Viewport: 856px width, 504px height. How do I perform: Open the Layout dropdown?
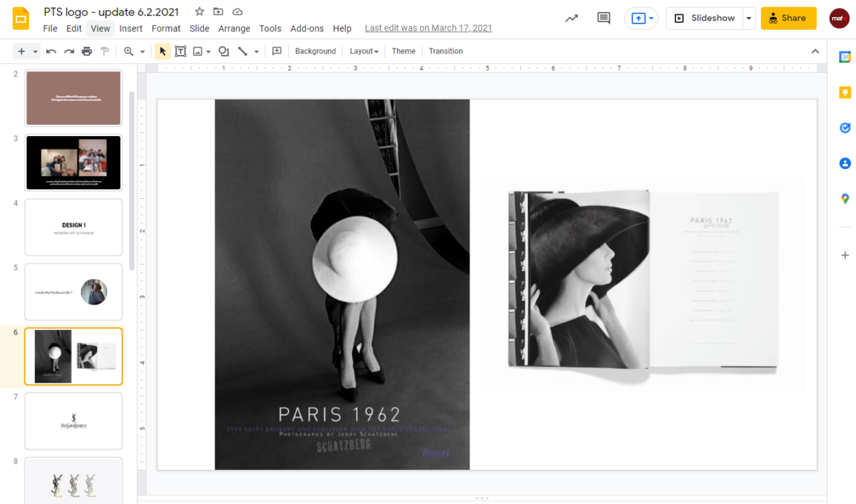tap(364, 51)
